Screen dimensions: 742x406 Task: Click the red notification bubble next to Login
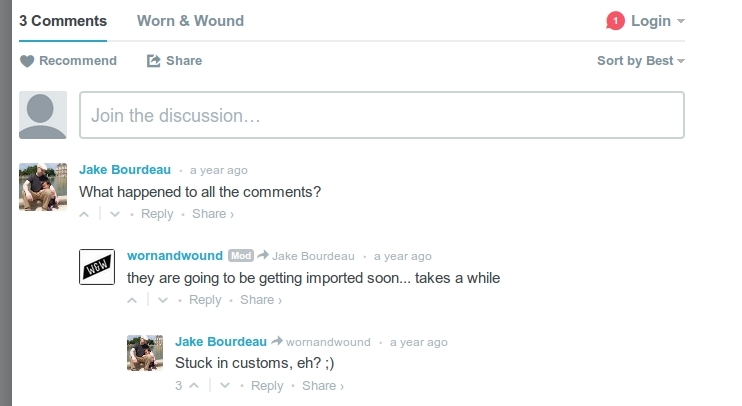point(615,21)
